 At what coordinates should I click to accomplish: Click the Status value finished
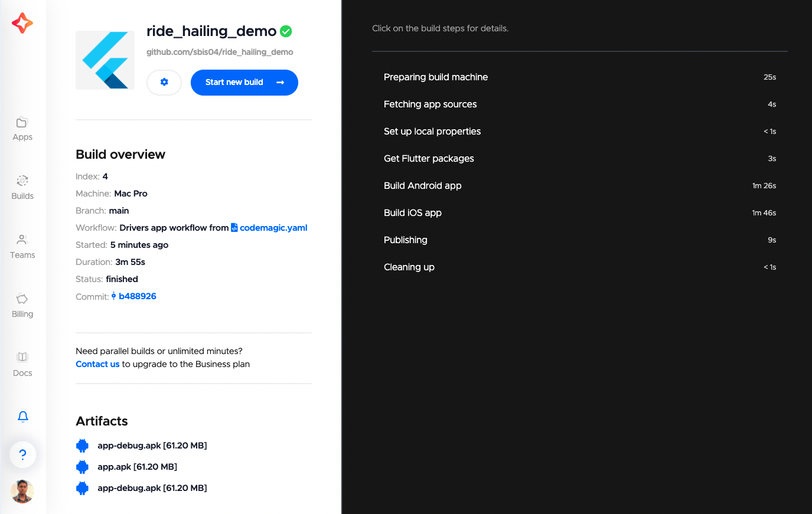[122, 279]
